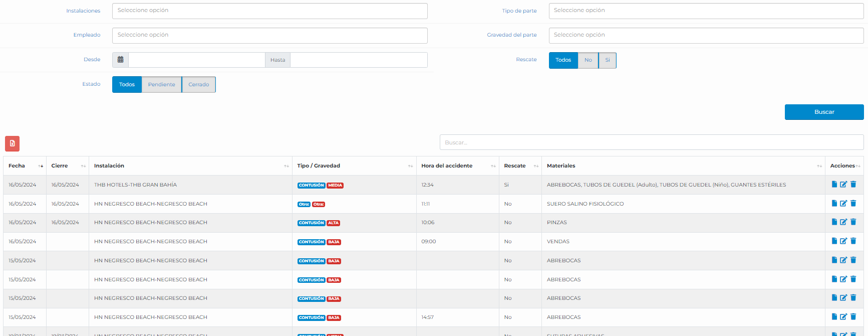Edit the THB Gran Bahía incident row
Viewport: 868px width, 336px height.
(843, 185)
